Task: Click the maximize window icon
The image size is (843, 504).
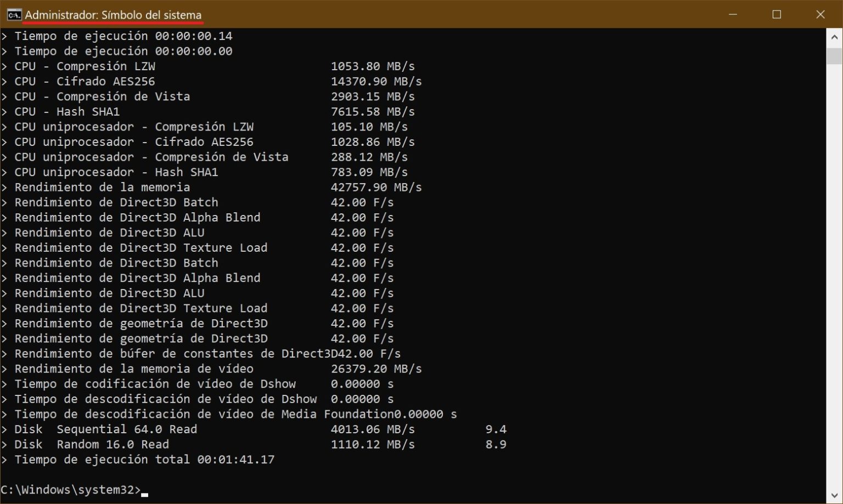Action: (777, 15)
